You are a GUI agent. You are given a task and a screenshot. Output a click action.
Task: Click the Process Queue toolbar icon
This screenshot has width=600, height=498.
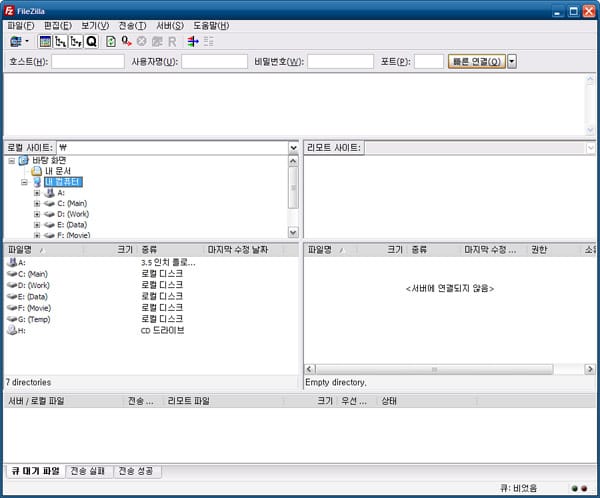click(126, 42)
